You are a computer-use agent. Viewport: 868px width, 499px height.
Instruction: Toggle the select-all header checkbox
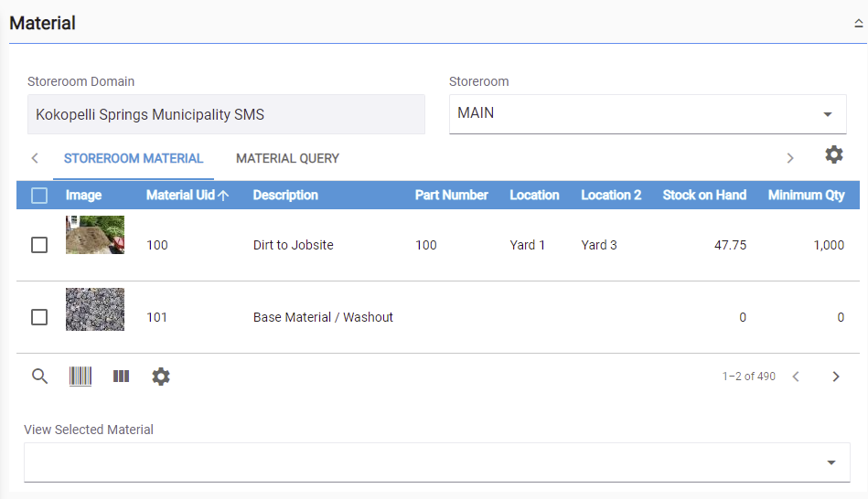[x=39, y=195]
